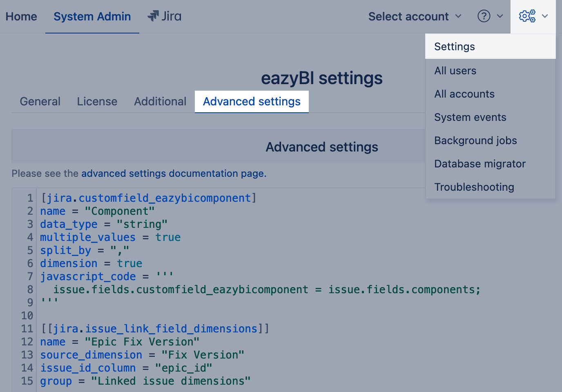
Task: Click line 10 in the code editor
Action: 163,316
